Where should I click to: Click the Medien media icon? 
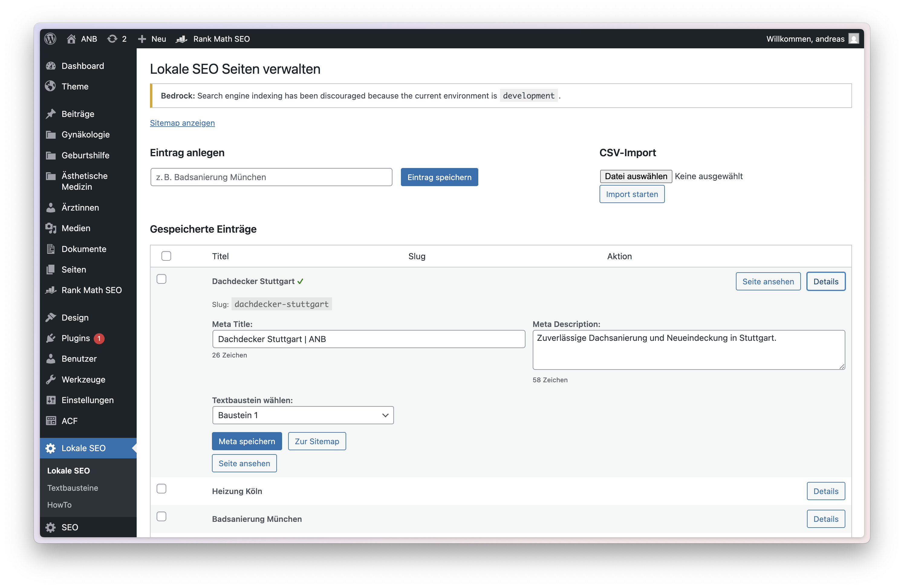click(51, 228)
